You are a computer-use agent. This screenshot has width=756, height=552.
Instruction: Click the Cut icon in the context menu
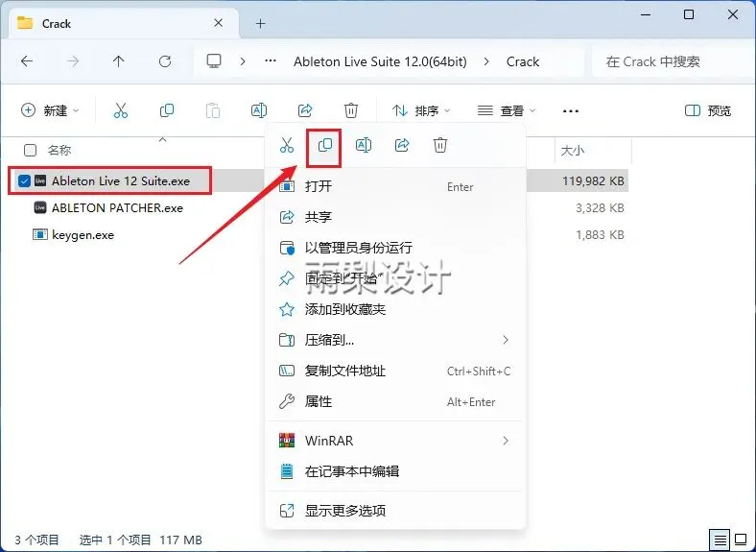click(x=287, y=145)
